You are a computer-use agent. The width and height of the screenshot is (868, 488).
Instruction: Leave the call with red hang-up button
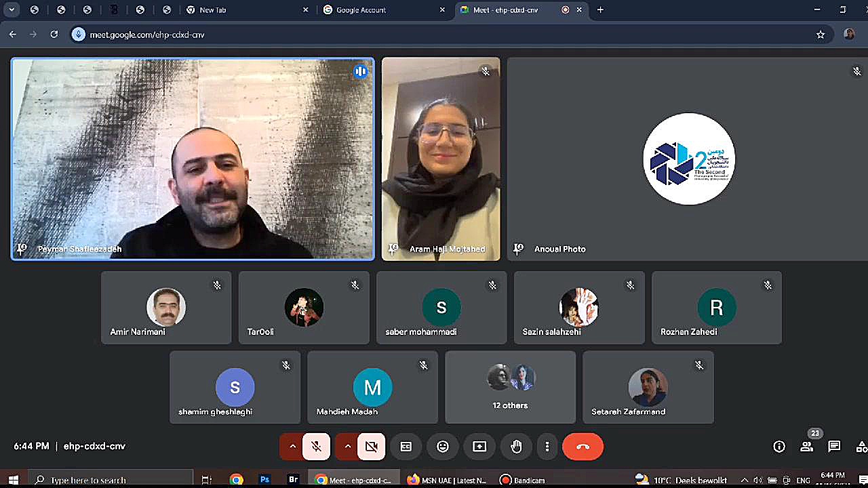pos(583,447)
